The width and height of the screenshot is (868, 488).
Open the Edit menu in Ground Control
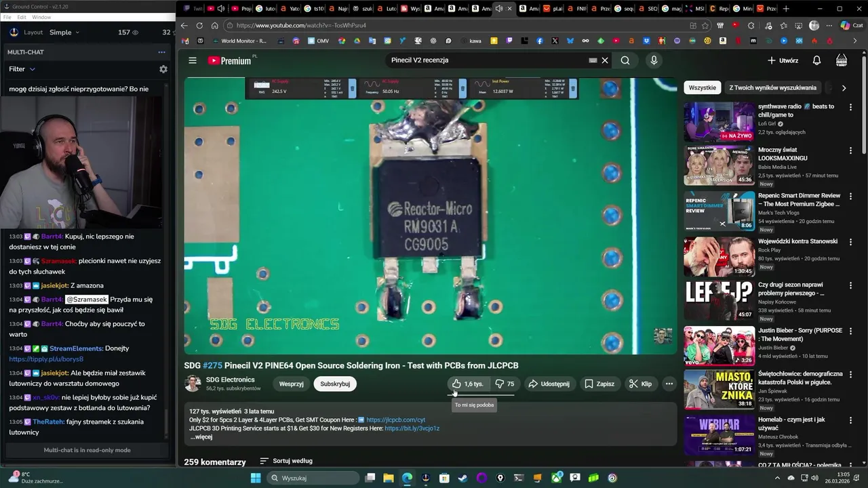(22, 17)
